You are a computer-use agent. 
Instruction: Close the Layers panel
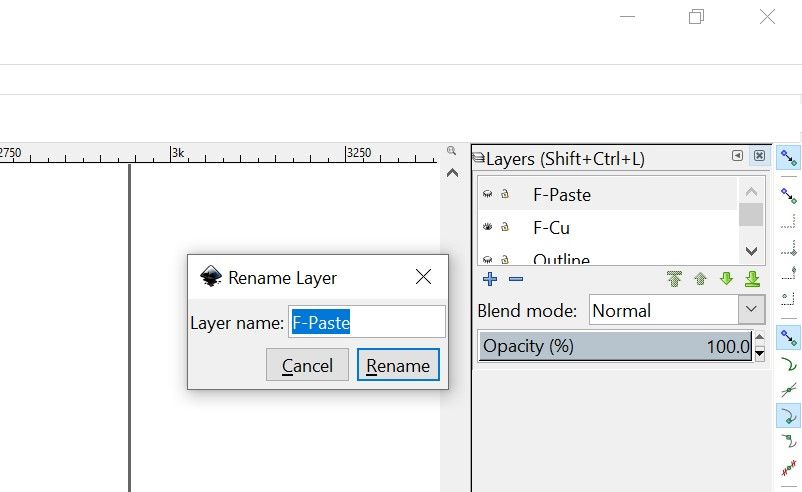click(760, 155)
